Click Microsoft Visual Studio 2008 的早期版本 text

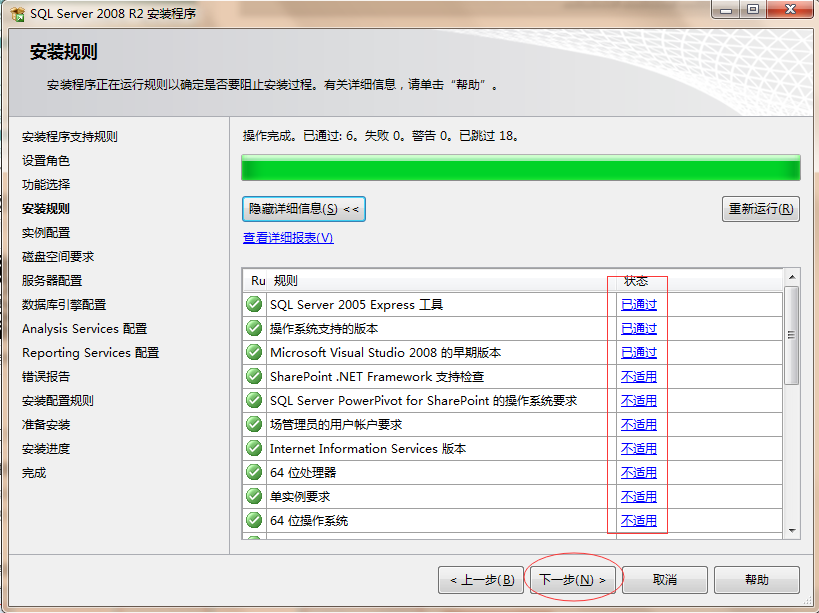click(385, 352)
